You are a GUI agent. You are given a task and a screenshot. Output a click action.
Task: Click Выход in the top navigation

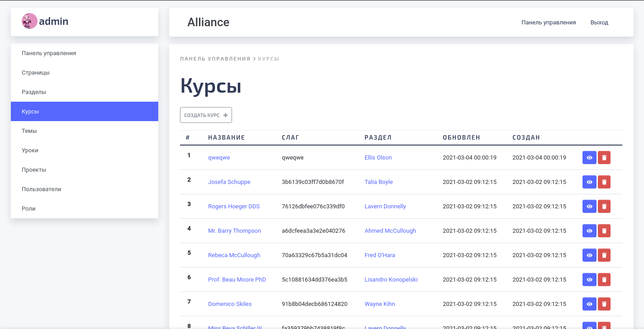tap(599, 22)
